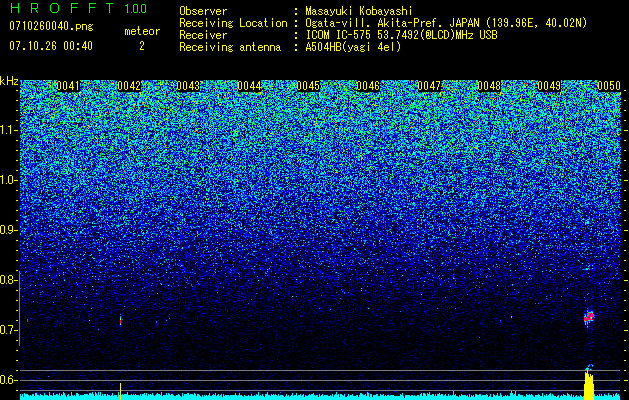Select the filename 0710260040.png
This screenshot has width=629, height=400.
click(51, 26)
